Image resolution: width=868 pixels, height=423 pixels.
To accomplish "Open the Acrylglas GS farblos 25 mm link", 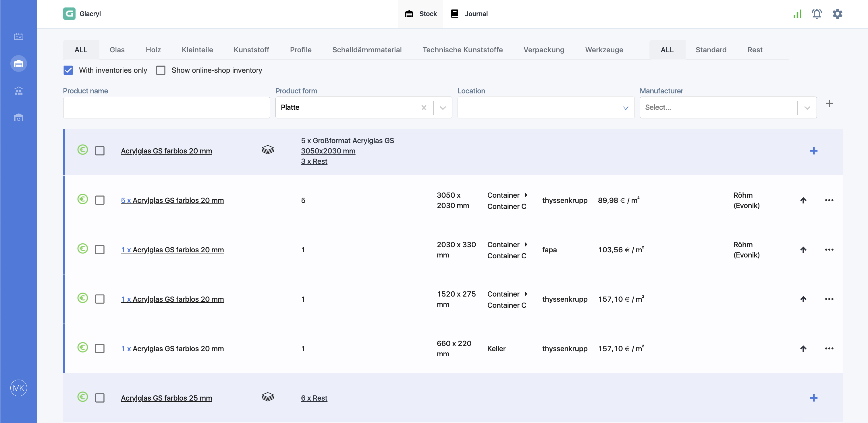I will 167,398.
